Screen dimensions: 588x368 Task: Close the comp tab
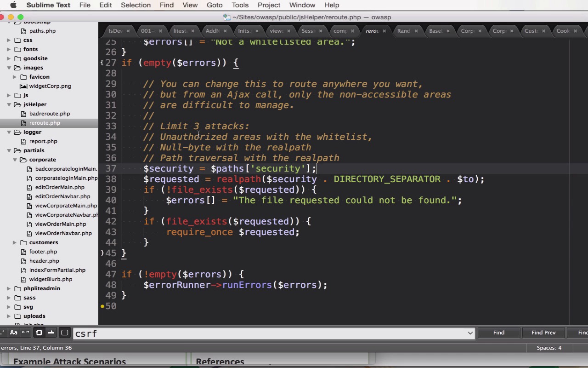352,31
